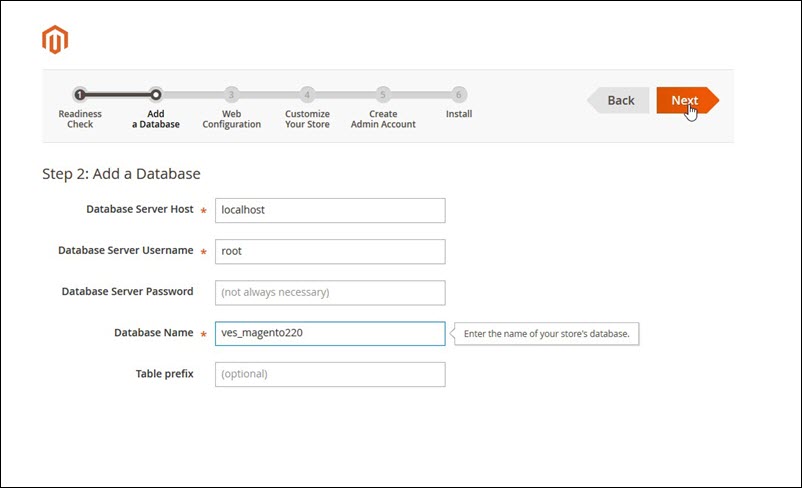The image size is (802, 488).
Task: Select step 1 circle in progress bar
Action: [x=80, y=95]
